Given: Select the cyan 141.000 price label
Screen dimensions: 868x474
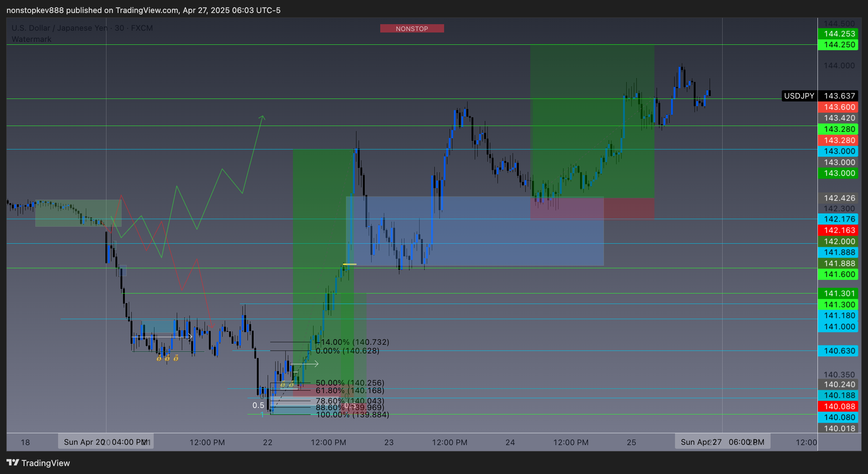Looking at the screenshot, I should pos(838,326).
